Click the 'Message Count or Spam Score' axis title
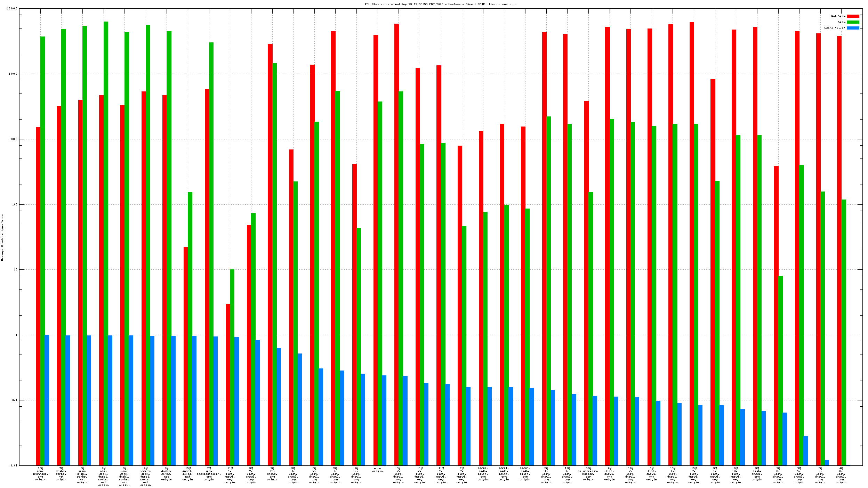 tap(2, 237)
